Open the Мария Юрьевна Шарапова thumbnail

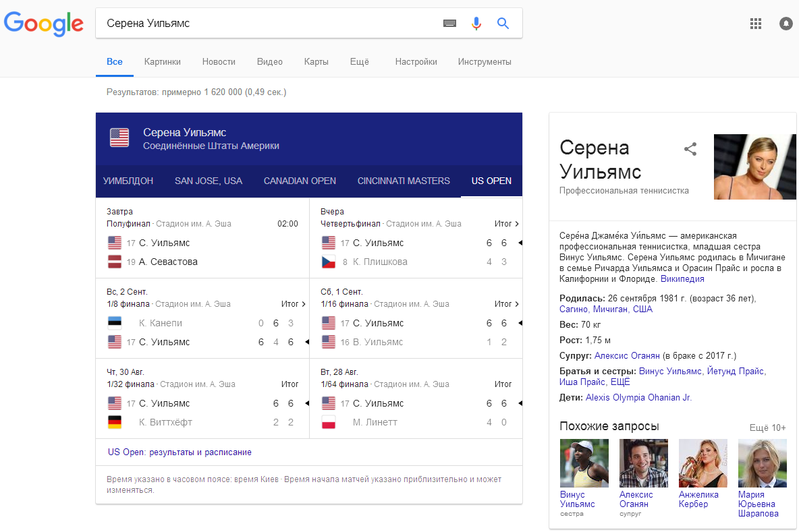pos(763,463)
